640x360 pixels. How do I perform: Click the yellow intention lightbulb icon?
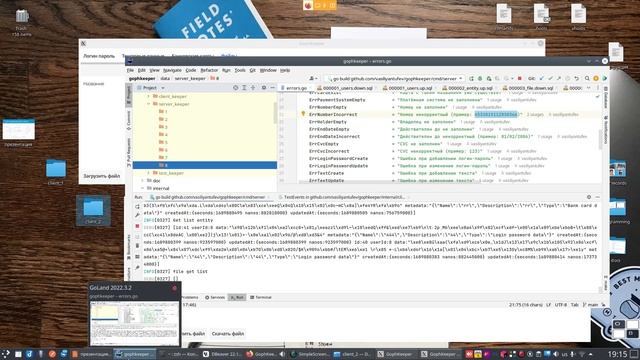click(x=303, y=114)
